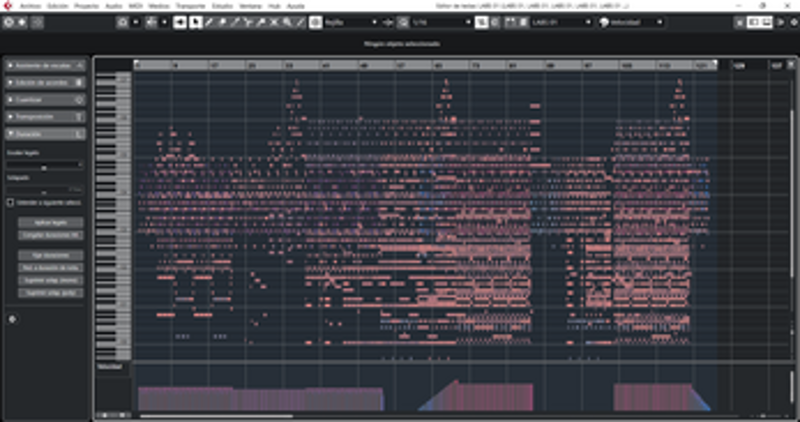Click the 'Aplicar legato' button
This screenshot has width=800, height=422.
49,222
